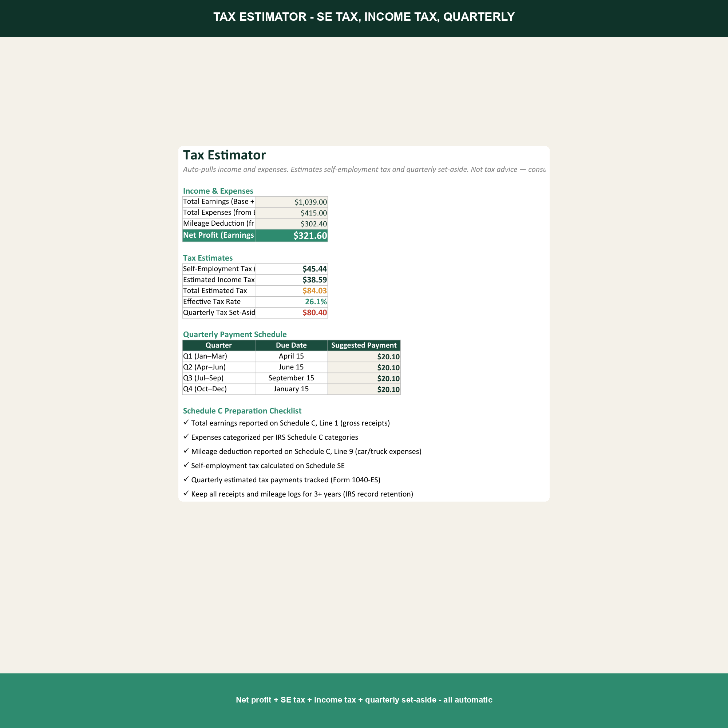The height and width of the screenshot is (728, 728).
Task: Select the Keep all receipts and mileage logs text
Action: [302, 494]
